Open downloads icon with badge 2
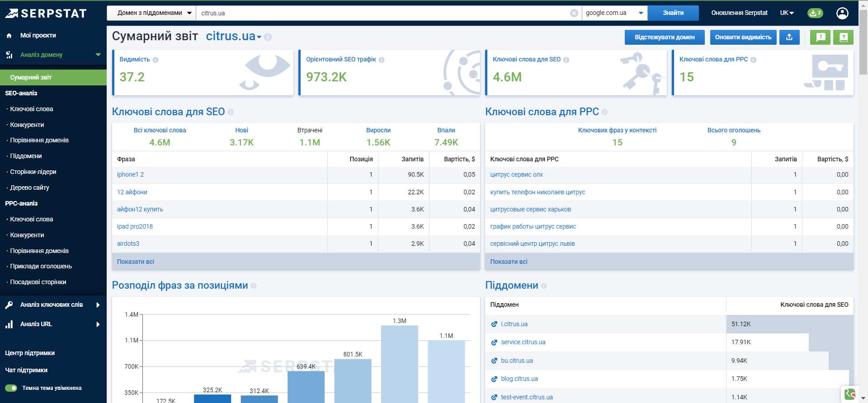 pos(815,13)
